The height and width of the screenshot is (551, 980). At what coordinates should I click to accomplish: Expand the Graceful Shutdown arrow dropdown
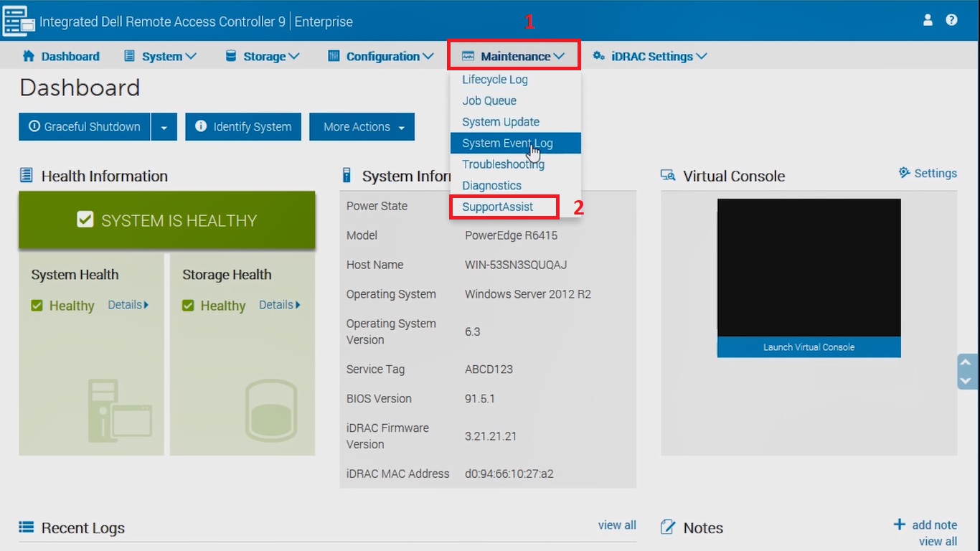pyautogui.click(x=164, y=127)
